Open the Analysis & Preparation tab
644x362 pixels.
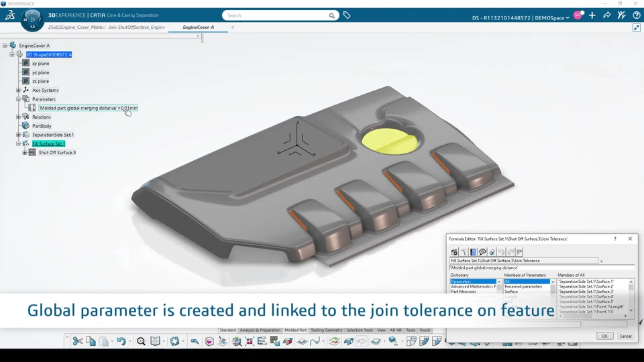click(x=260, y=330)
